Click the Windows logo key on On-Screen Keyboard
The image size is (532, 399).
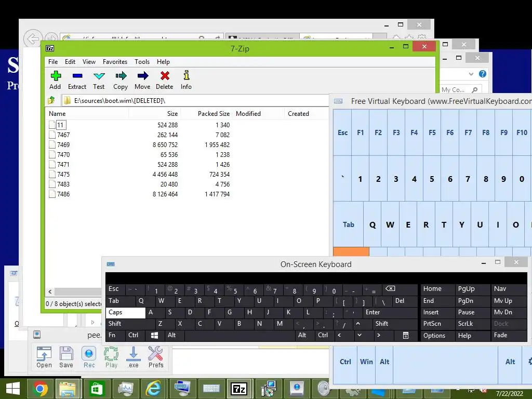tap(154, 335)
